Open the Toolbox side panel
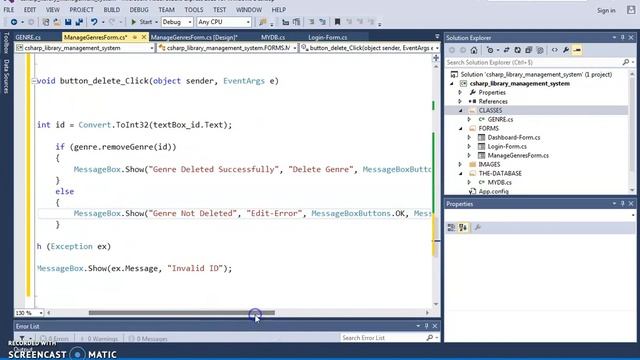640x360 pixels. tap(6, 43)
